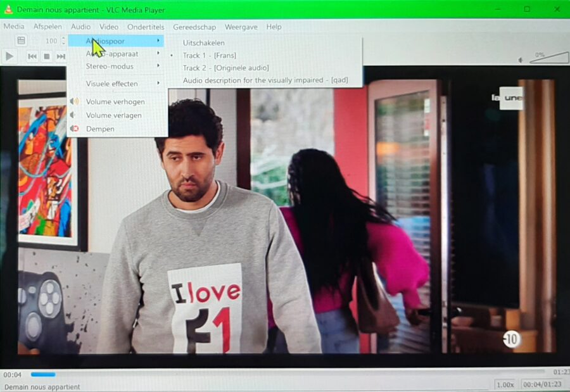Viewport: 570px width, 392px height.
Task: Click the previous track icon
Action: (32, 57)
